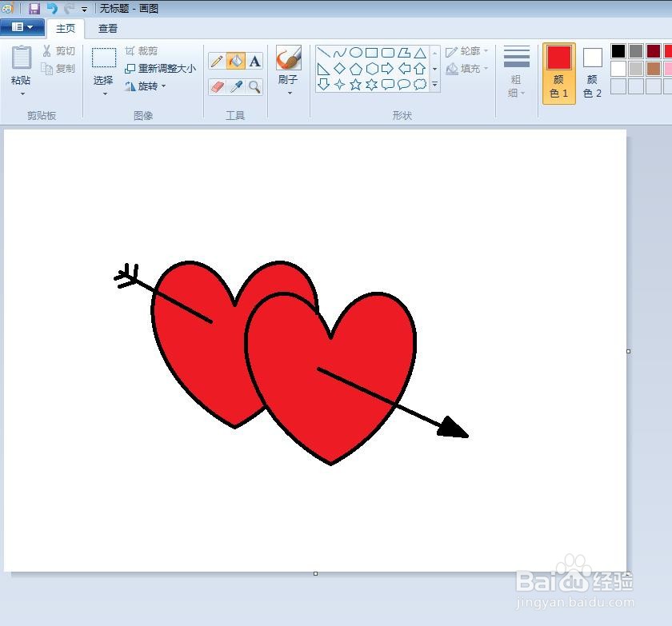
Task: Choose the Hexagon shape
Action: 371,69
